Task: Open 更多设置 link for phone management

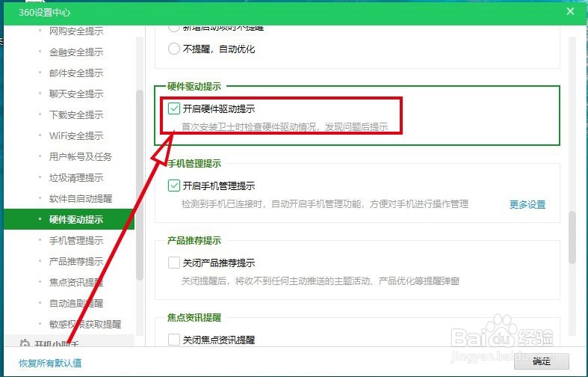Action: pyautogui.click(x=527, y=205)
